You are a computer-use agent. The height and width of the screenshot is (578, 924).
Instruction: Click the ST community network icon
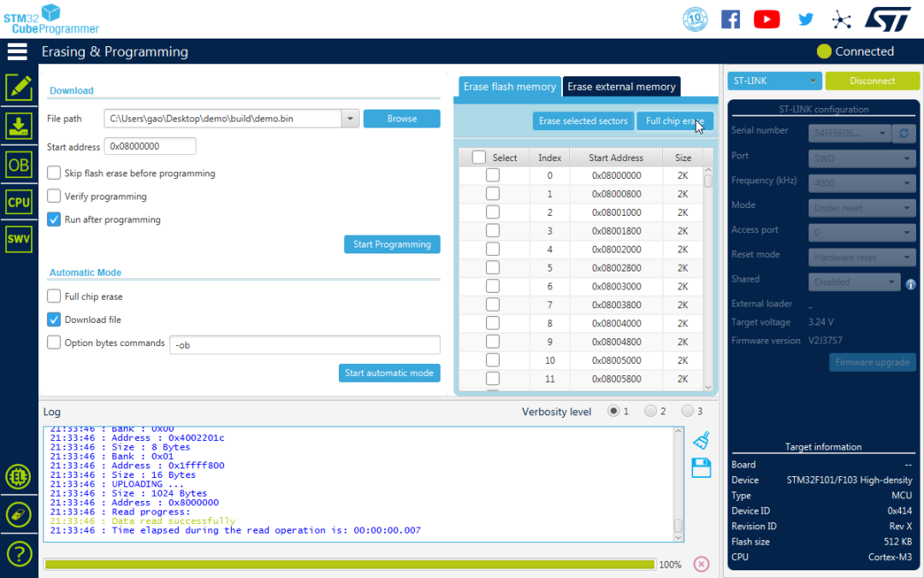tap(842, 20)
